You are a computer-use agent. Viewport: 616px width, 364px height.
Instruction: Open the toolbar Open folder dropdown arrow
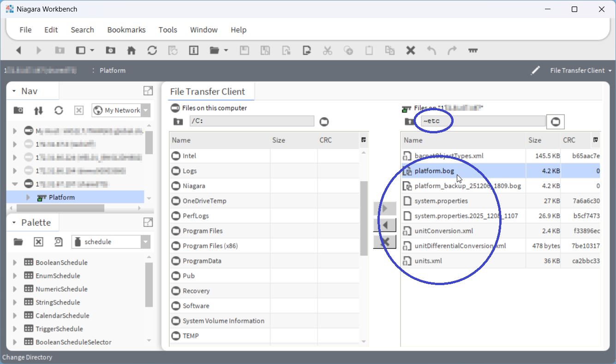point(226,50)
